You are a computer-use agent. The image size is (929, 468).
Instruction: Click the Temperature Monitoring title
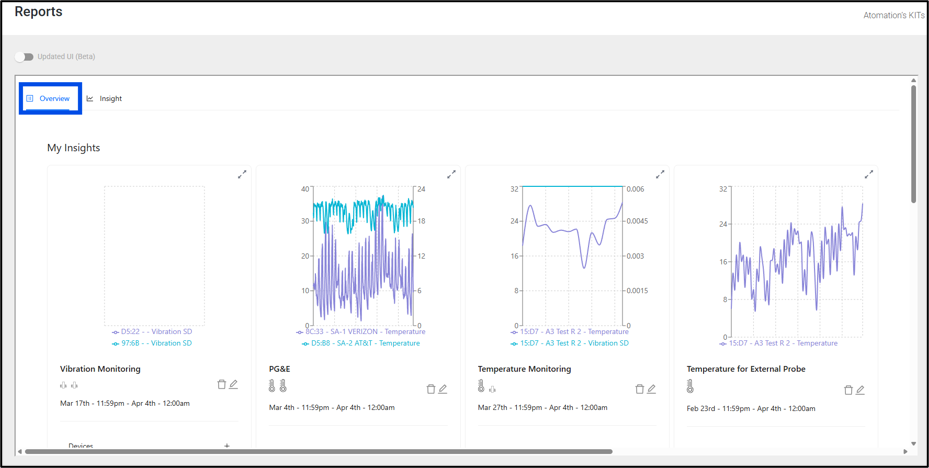click(524, 368)
